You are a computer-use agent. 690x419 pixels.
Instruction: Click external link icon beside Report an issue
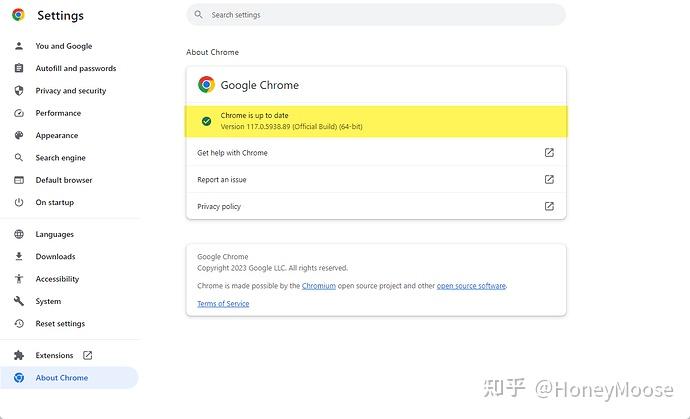coord(549,180)
